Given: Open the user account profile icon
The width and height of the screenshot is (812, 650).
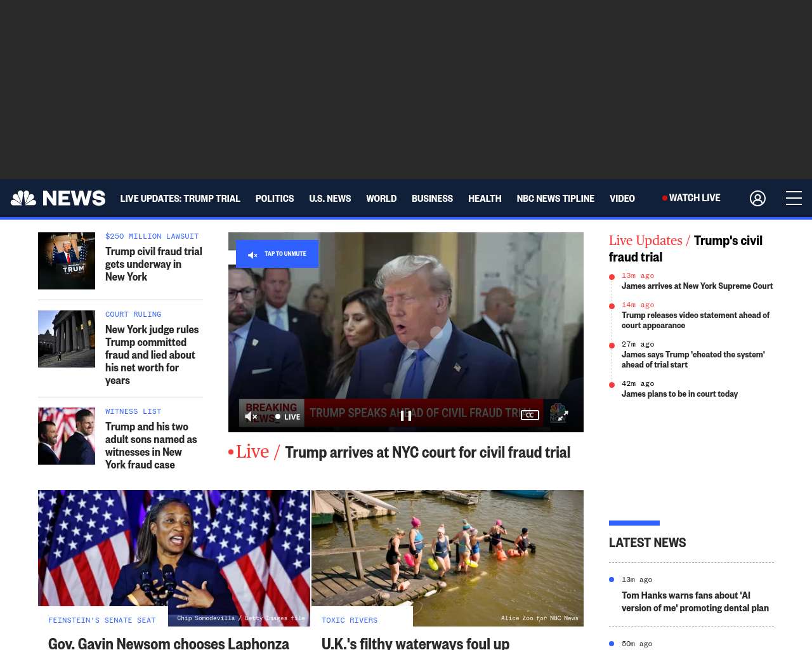Looking at the screenshot, I should click(757, 198).
